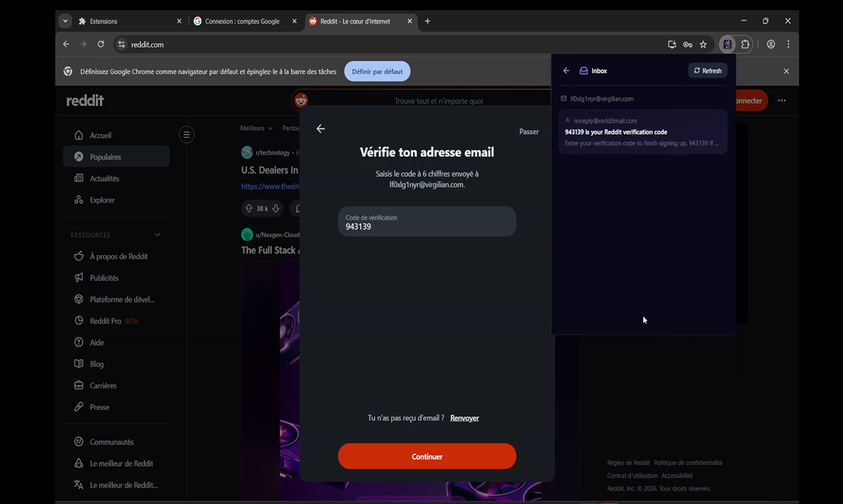The height and width of the screenshot is (504, 843).
Task: Open the Reddit verification code email
Action: pos(643,132)
